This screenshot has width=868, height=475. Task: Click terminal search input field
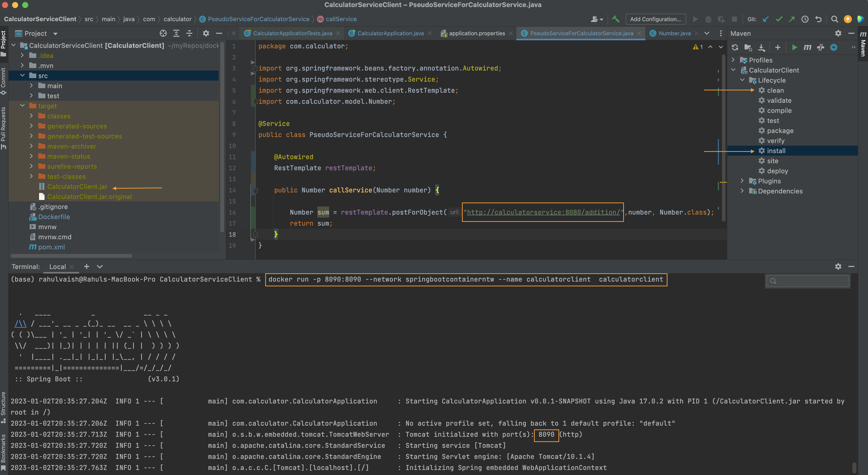808,281
